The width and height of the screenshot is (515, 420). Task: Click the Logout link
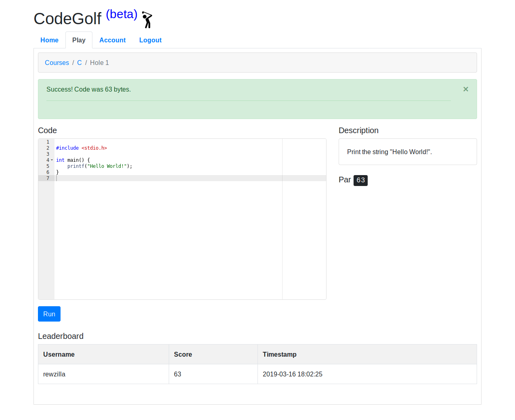[150, 40]
